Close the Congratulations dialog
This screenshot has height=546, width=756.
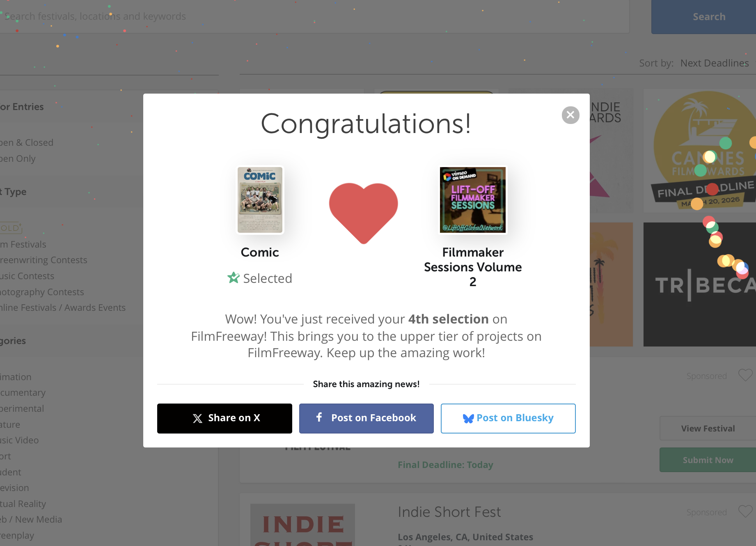point(570,115)
